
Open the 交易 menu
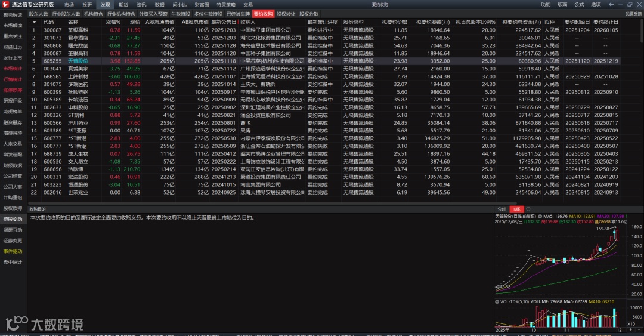coord(248,5)
